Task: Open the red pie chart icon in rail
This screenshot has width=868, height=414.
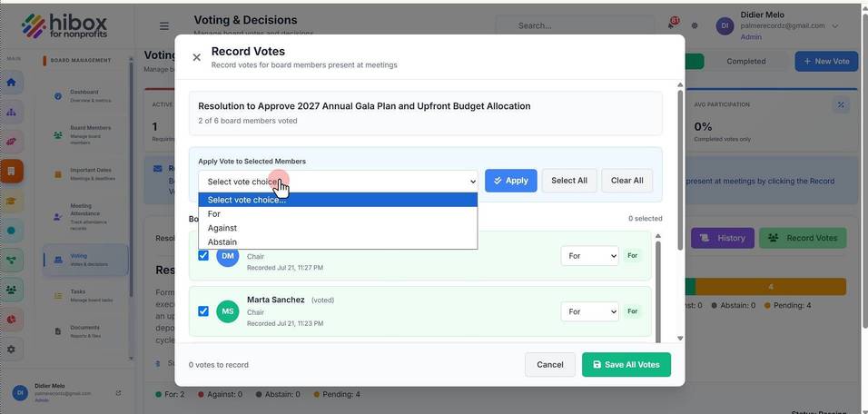Action: coord(12,320)
